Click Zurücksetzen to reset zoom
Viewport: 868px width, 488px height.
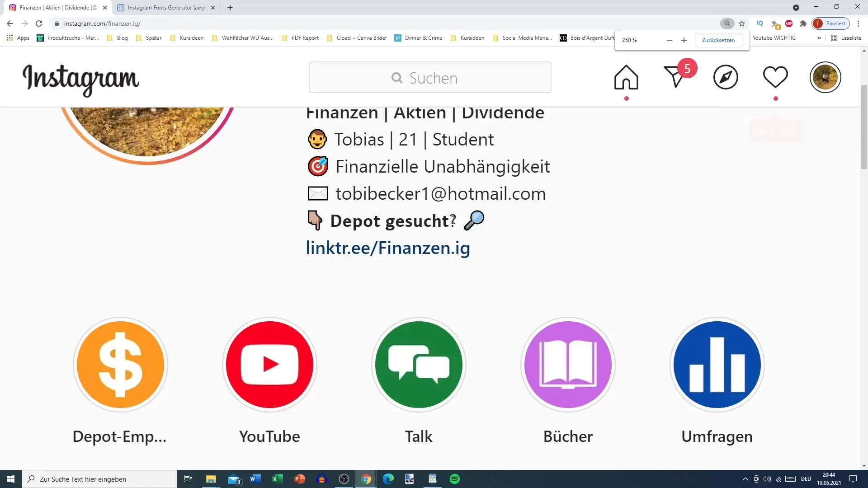(718, 40)
